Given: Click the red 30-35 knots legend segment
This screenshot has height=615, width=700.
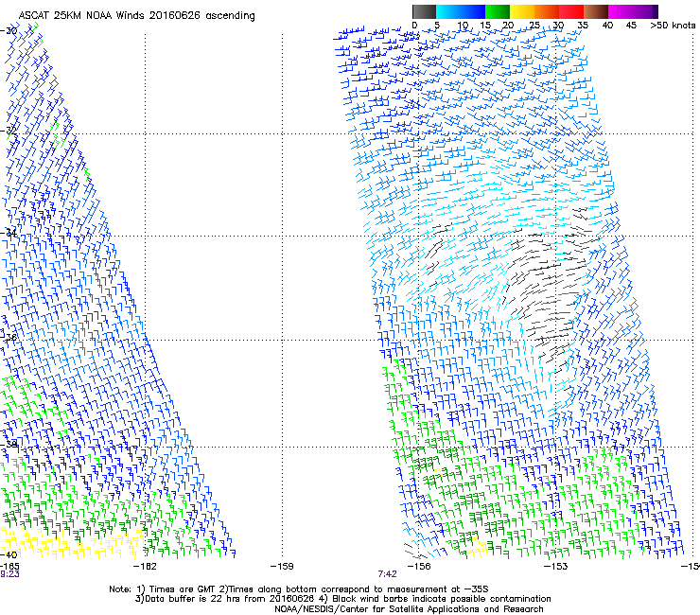Looking at the screenshot, I should pyautogui.click(x=571, y=12).
